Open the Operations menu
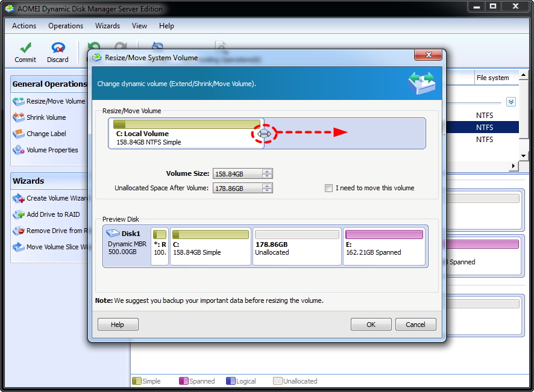This screenshot has width=534, height=392. click(66, 26)
